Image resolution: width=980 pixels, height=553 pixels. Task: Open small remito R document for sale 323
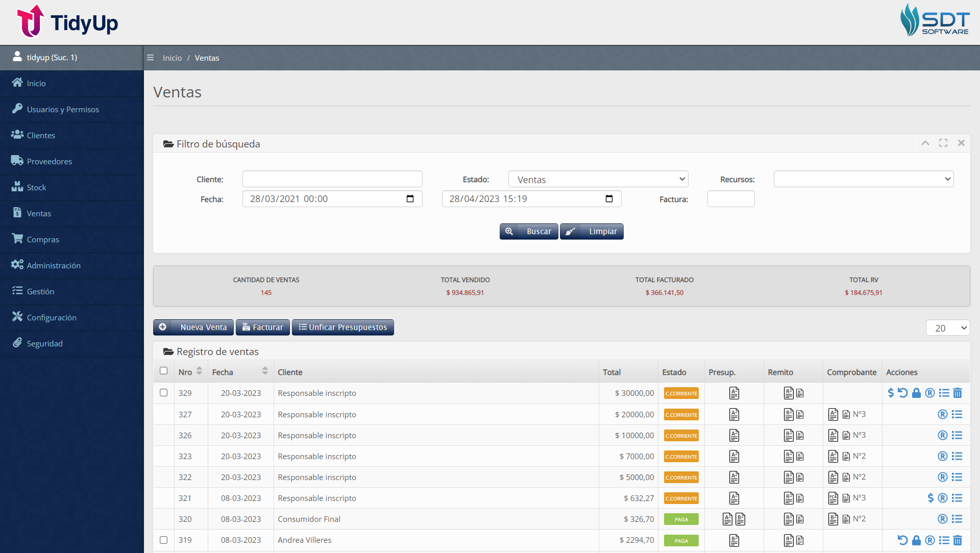800,457
